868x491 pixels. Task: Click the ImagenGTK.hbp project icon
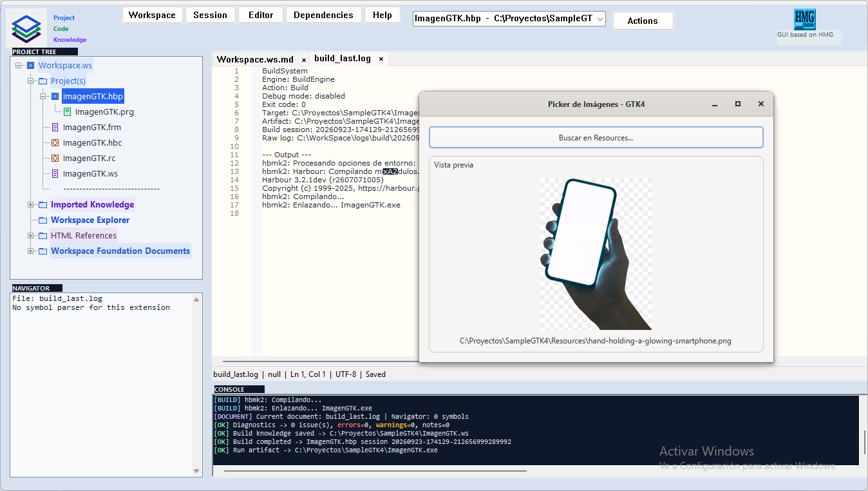[x=55, y=97]
